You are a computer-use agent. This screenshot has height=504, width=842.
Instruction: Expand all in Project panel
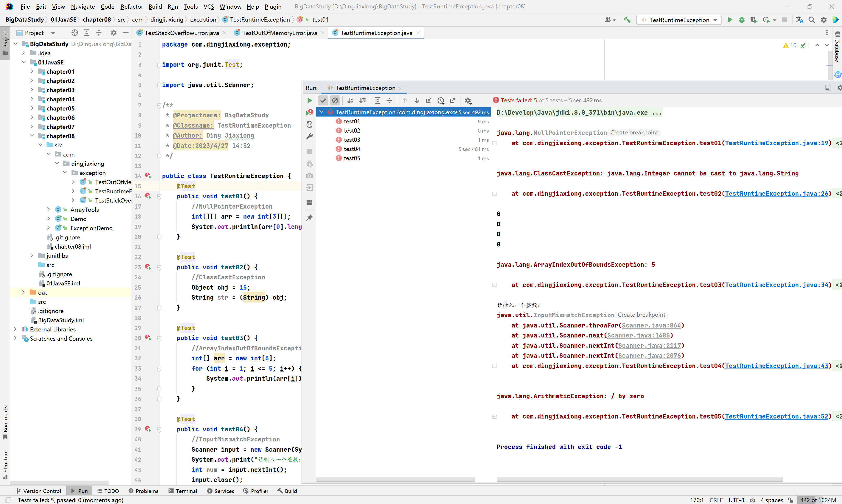pos(87,33)
